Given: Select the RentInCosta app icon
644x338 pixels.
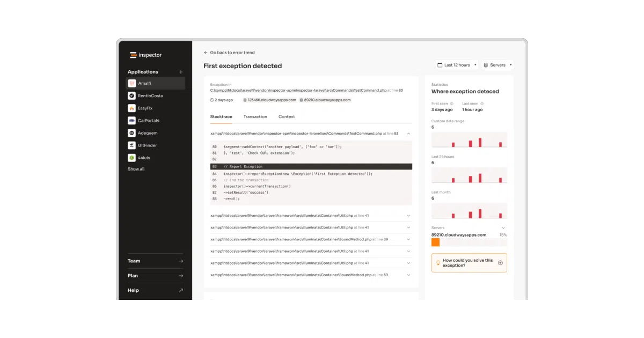Looking at the screenshot, I should point(131,95).
